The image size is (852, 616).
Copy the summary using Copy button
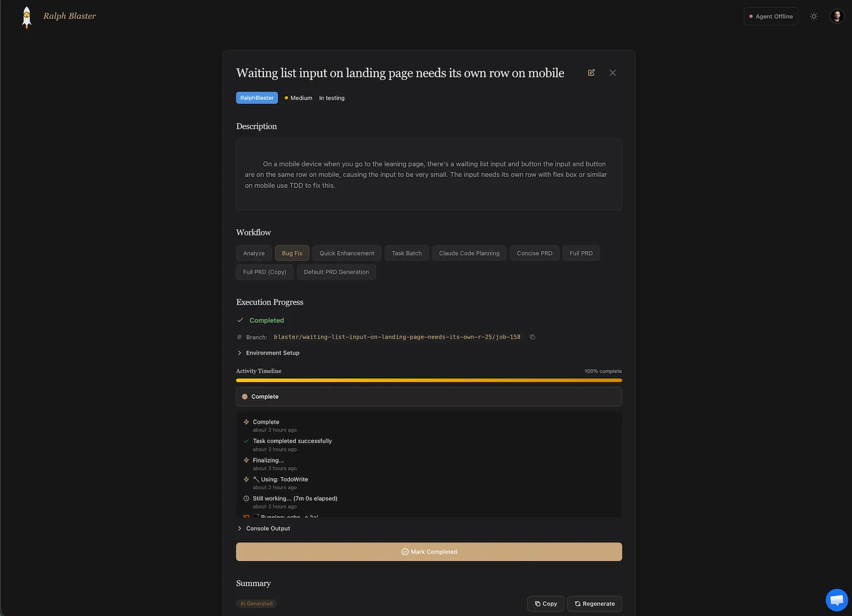click(545, 604)
